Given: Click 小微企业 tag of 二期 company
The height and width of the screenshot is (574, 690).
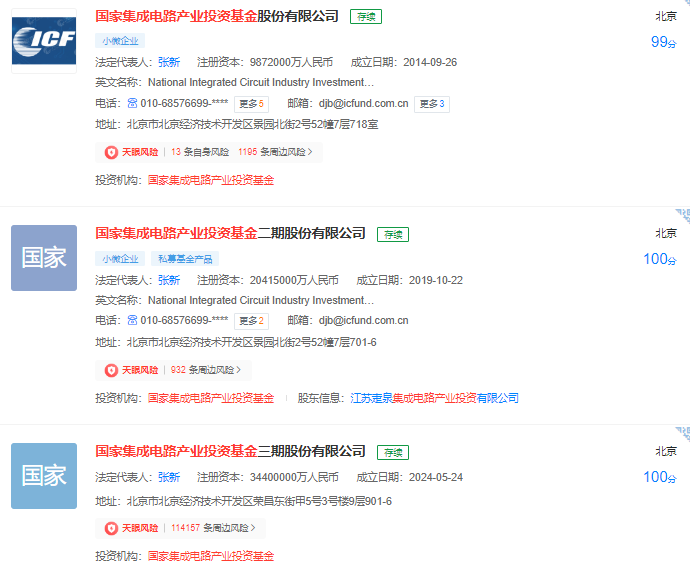Looking at the screenshot, I should pyautogui.click(x=120, y=259).
